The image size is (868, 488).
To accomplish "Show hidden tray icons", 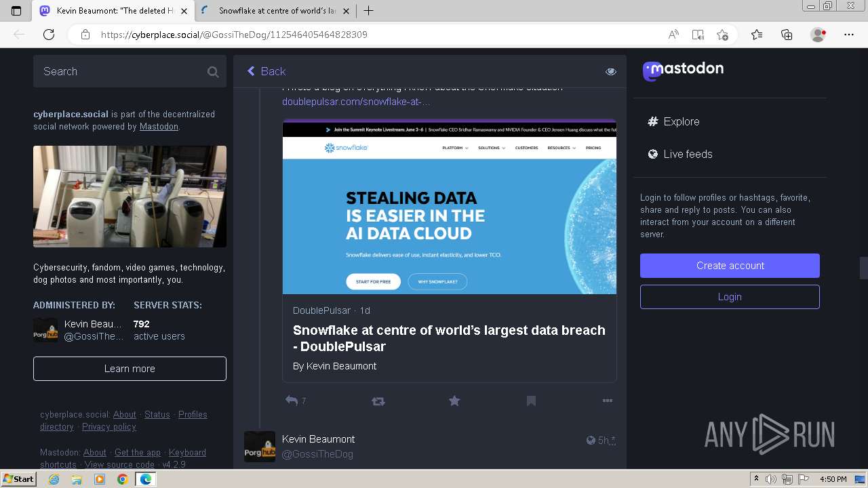I will (757, 479).
